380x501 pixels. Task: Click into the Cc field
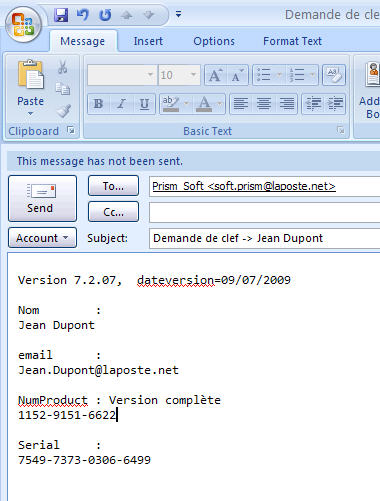265,212
